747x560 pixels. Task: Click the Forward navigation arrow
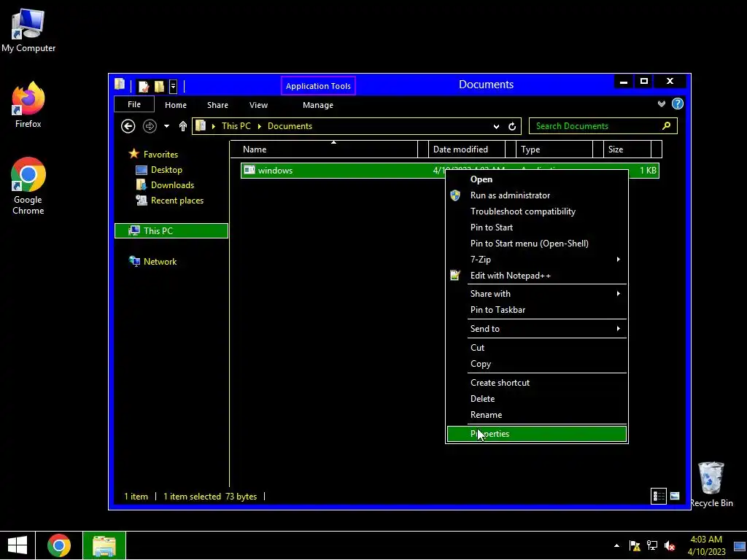[x=150, y=126]
